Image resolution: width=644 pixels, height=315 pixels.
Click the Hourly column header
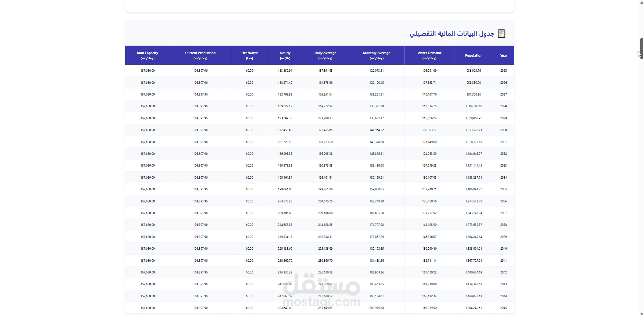pyautogui.click(x=285, y=56)
